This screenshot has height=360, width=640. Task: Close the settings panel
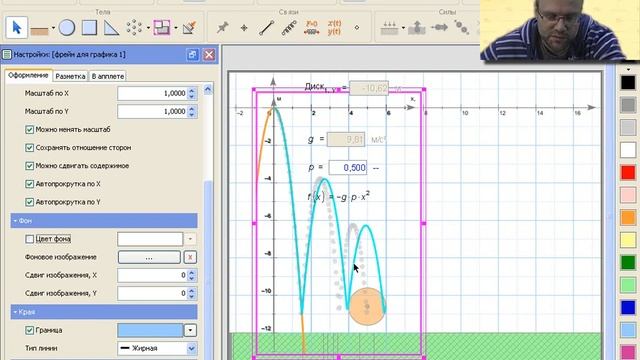(x=209, y=55)
